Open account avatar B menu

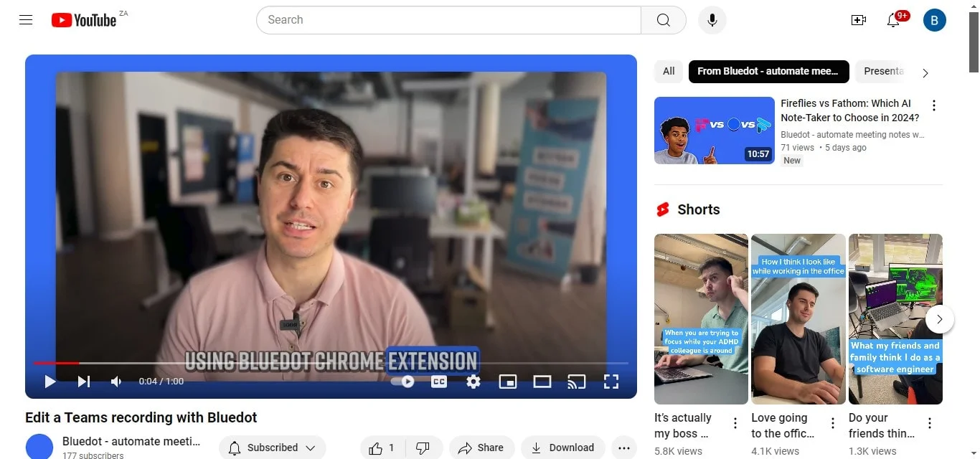[x=935, y=20]
